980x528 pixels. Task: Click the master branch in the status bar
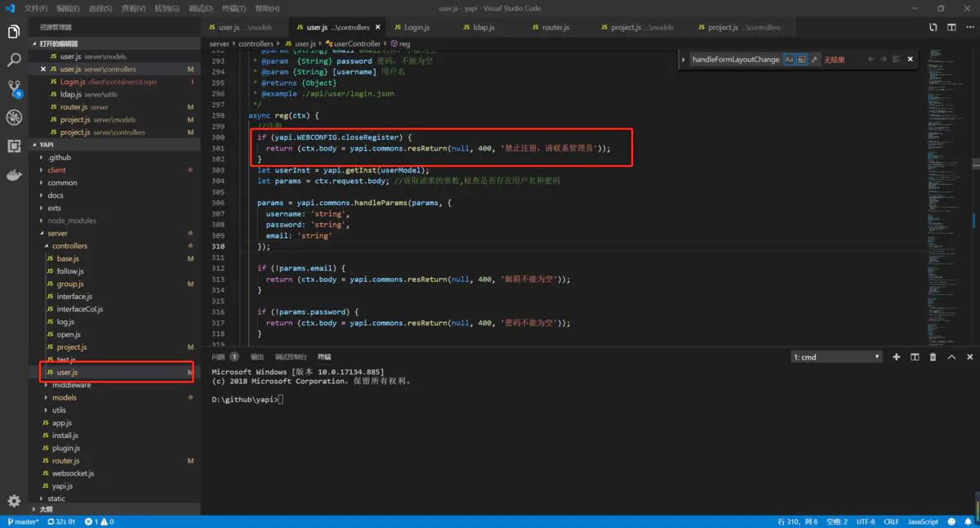tap(23, 521)
